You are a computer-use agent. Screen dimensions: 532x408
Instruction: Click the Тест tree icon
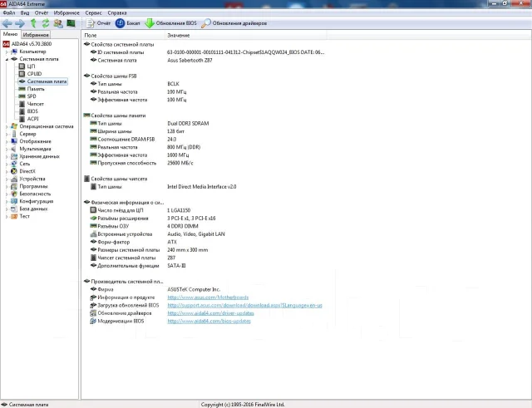tap(14, 216)
